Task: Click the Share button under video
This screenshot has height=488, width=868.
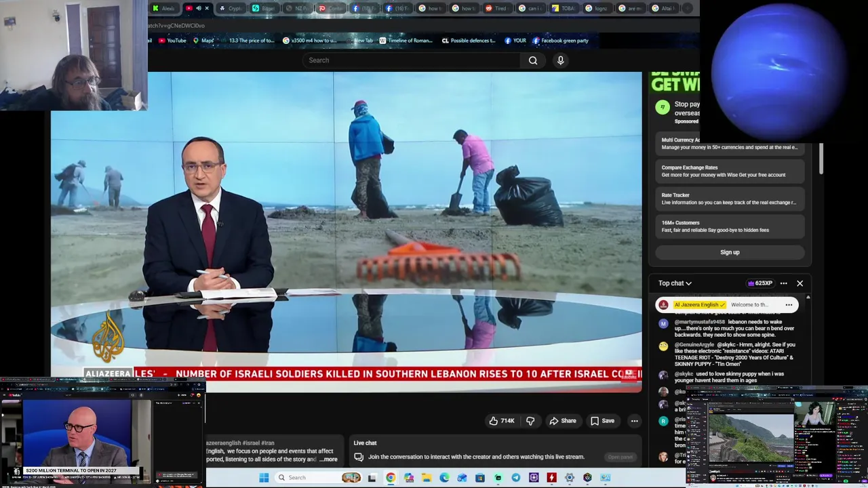Action: coord(563,421)
